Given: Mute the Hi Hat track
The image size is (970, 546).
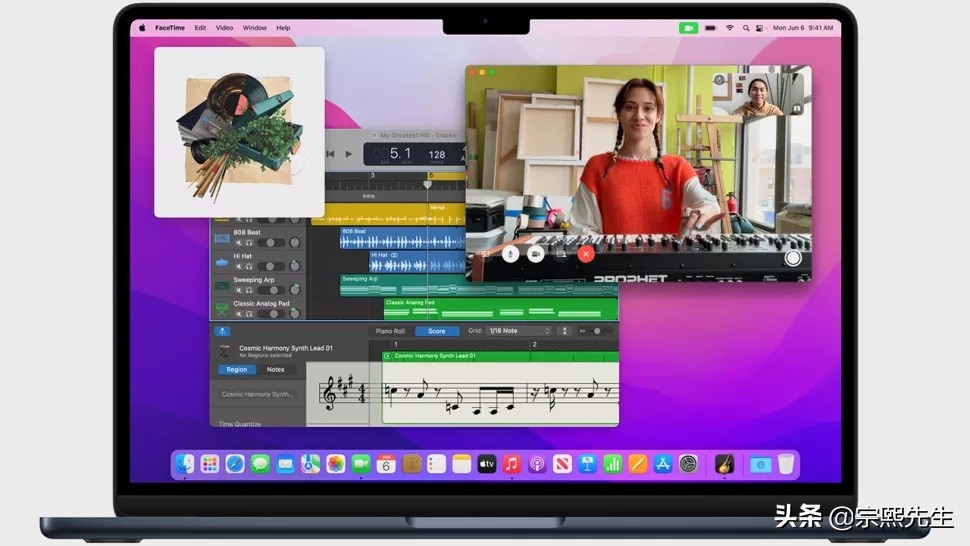Looking at the screenshot, I should point(239,267).
